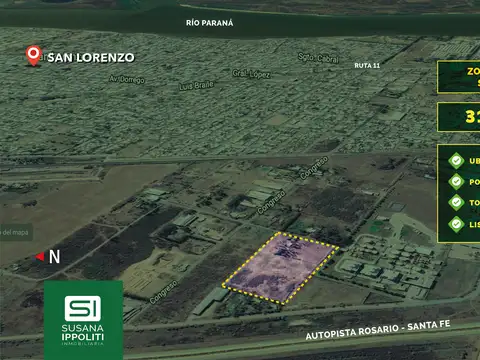Click the red north arrow indicator

coord(40,257)
